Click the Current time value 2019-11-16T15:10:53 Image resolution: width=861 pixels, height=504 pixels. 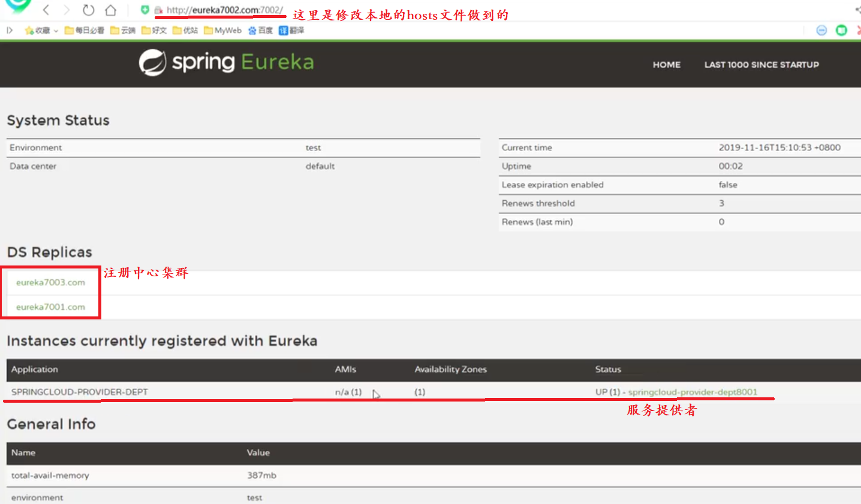point(779,147)
